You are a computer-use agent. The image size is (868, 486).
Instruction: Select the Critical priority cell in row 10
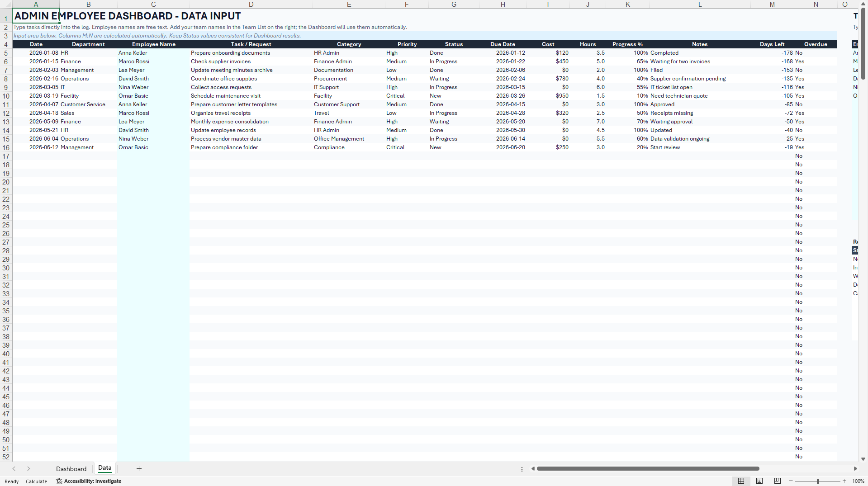[407, 96]
